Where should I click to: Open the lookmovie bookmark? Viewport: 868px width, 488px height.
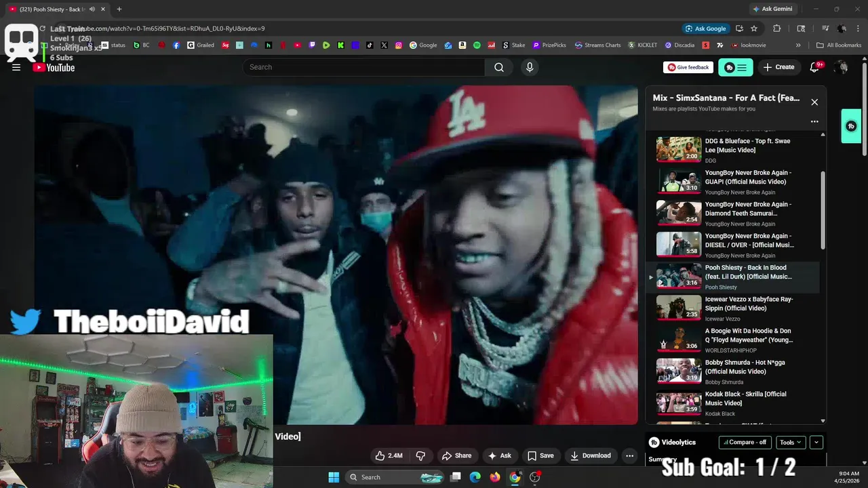coord(748,45)
